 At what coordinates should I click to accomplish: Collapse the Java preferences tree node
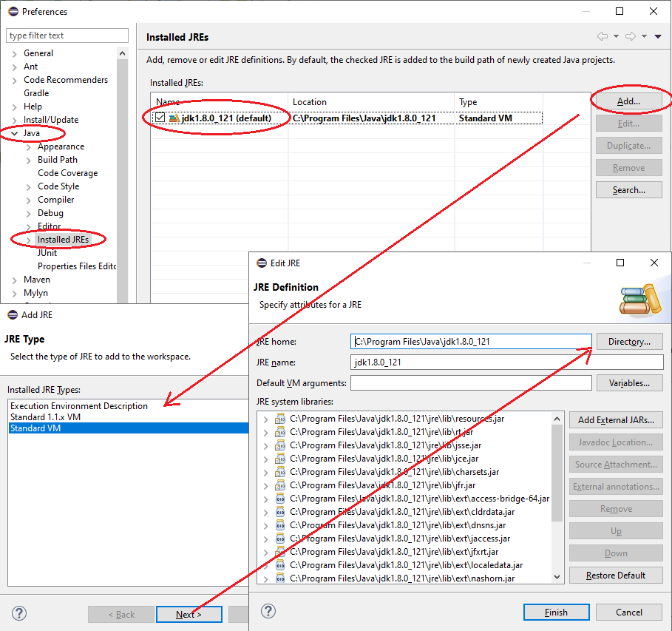point(15,133)
